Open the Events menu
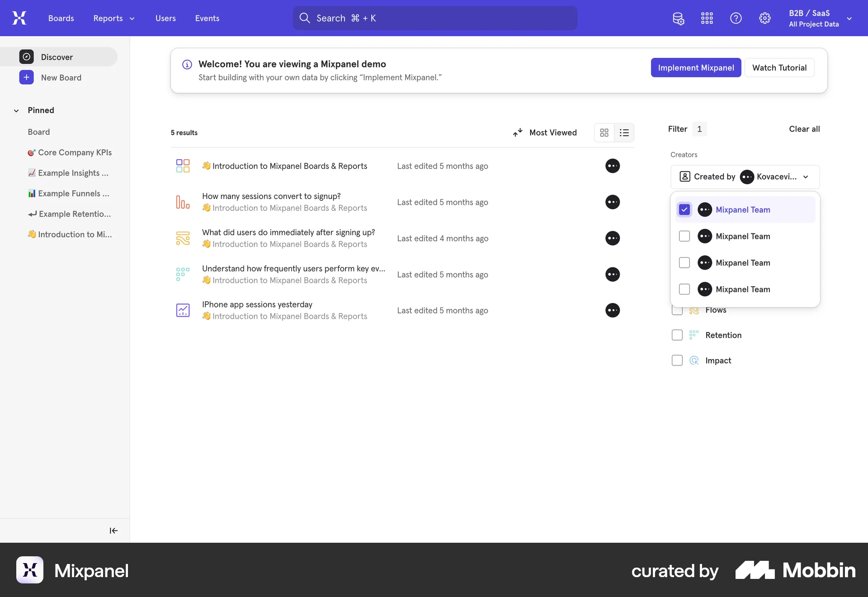This screenshot has height=597, width=868. pos(207,18)
